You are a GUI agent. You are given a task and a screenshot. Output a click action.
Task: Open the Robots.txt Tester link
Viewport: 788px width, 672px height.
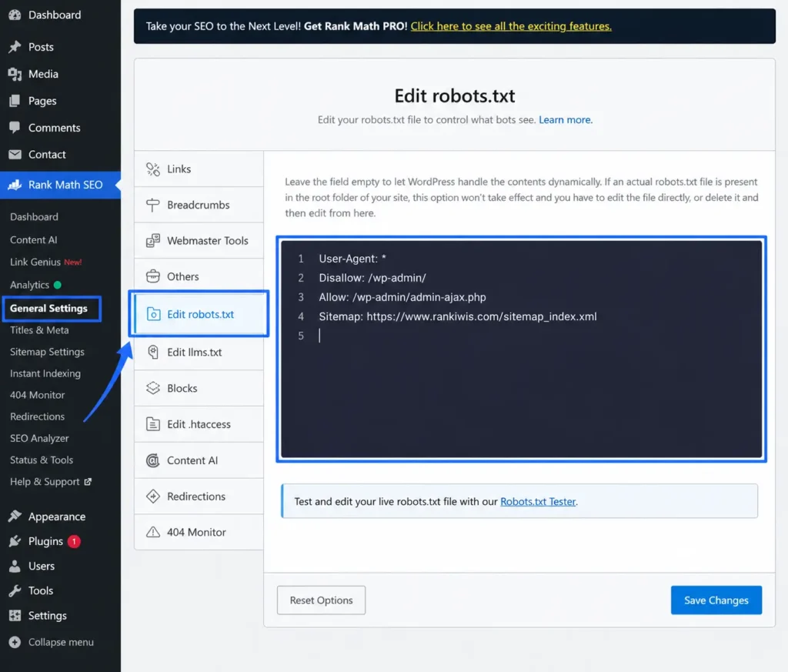(x=538, y=502)
